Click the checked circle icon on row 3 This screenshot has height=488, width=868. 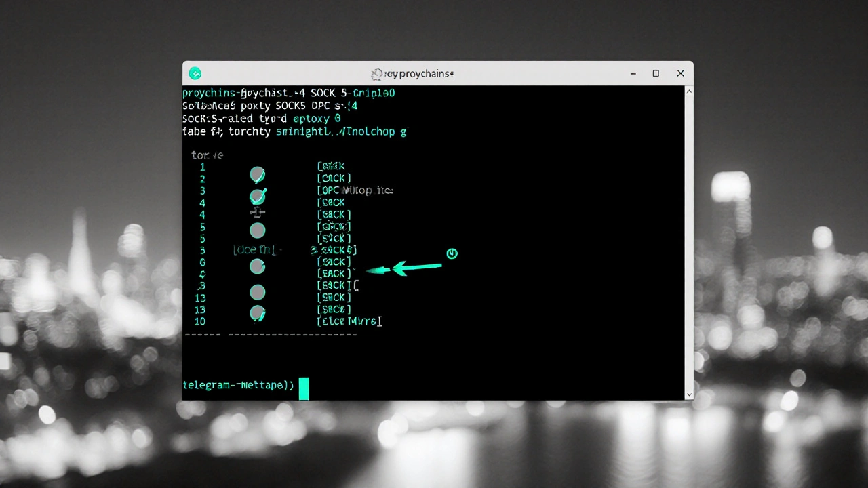click(257, 197)
